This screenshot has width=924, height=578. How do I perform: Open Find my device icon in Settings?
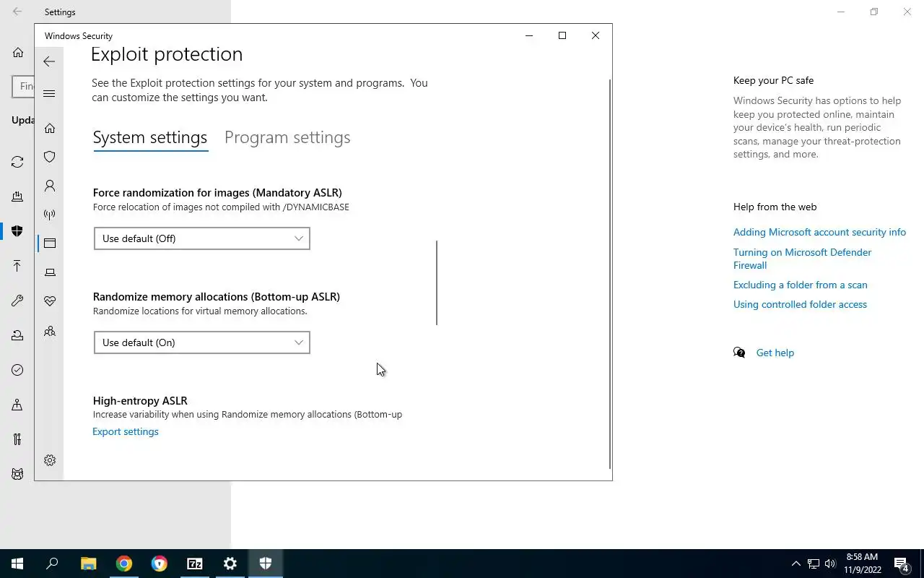(17, 405)
